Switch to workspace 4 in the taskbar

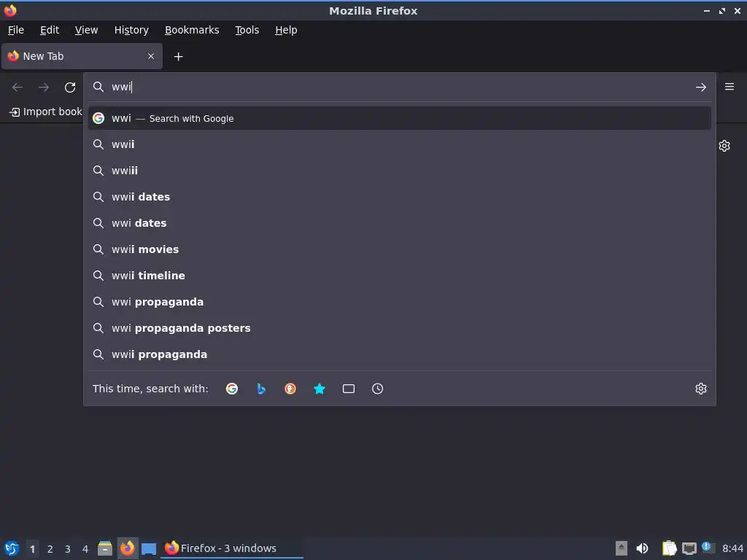(x=85, y=549)
